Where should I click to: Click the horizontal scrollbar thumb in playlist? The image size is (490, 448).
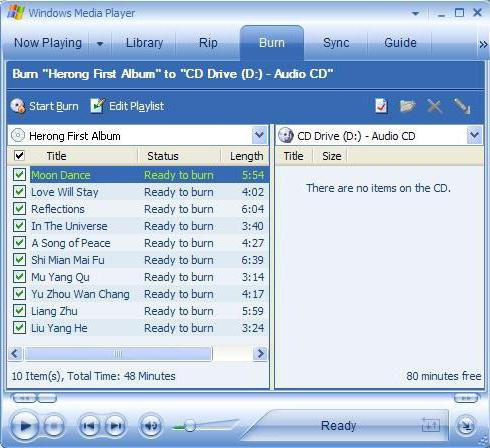(118, 354)
